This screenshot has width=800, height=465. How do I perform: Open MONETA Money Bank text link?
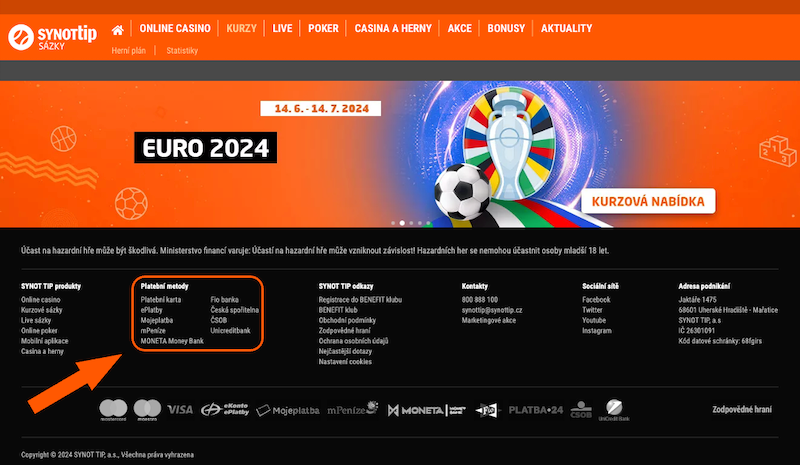pyautogui.click(x=172, y=340)
